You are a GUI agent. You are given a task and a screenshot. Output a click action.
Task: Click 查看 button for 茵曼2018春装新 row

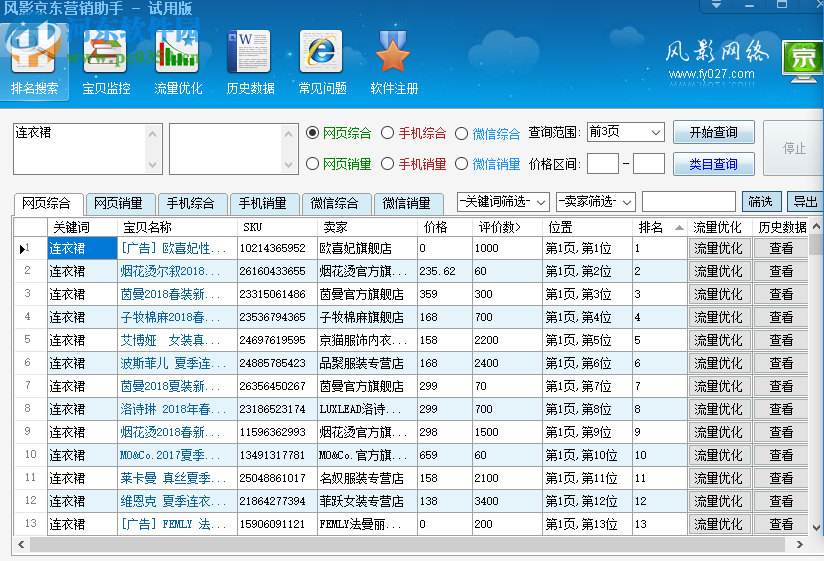[x=781, y=295]
